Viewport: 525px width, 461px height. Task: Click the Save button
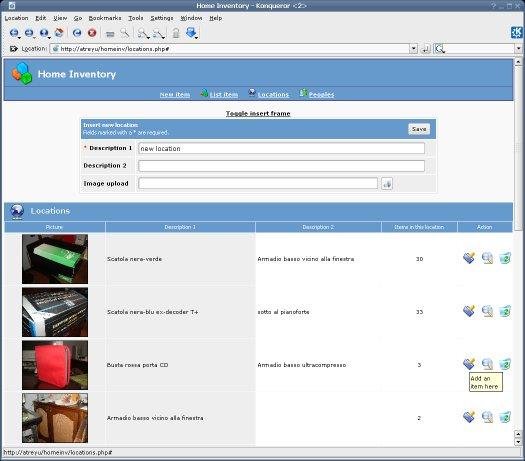pos(419,129)
